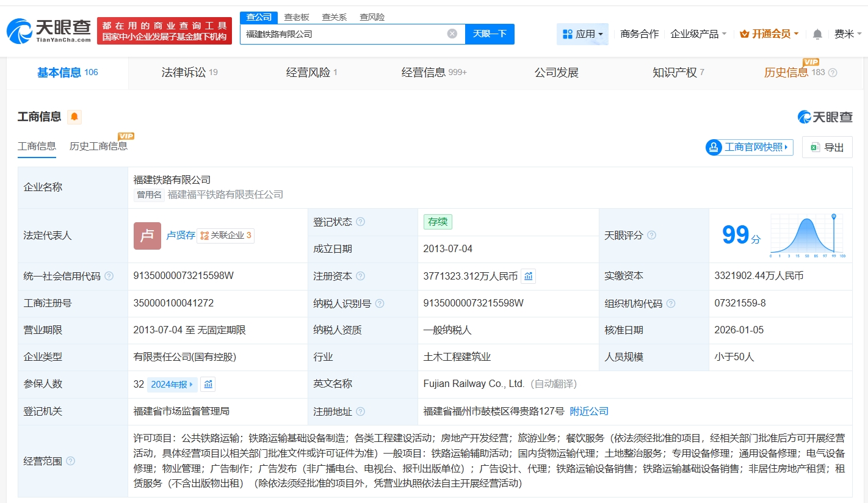Open the registered capital chart icon
Image resolution: width=868 pixels, height=503 pixels.
click(529, 277)
